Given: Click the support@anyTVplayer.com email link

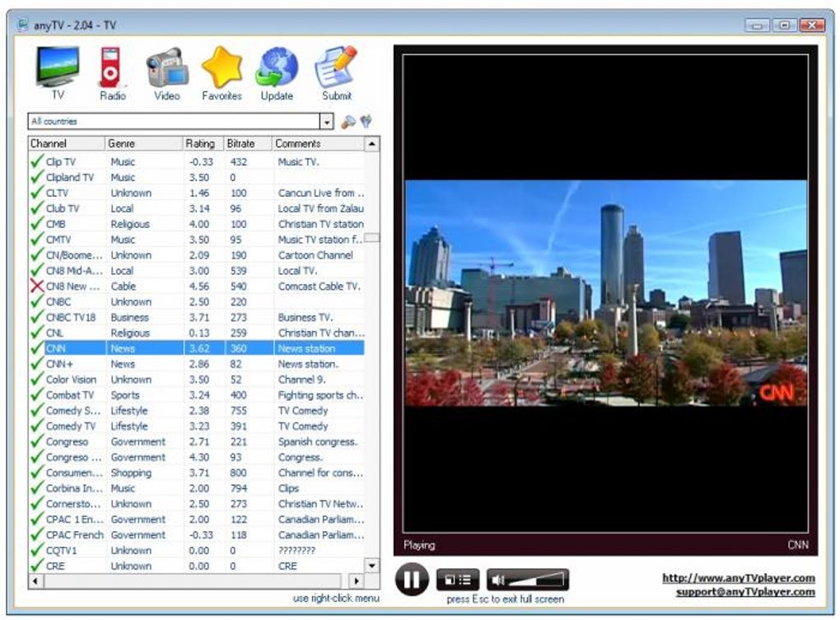Looking at the screenshot, I should [x=745, y=592].
